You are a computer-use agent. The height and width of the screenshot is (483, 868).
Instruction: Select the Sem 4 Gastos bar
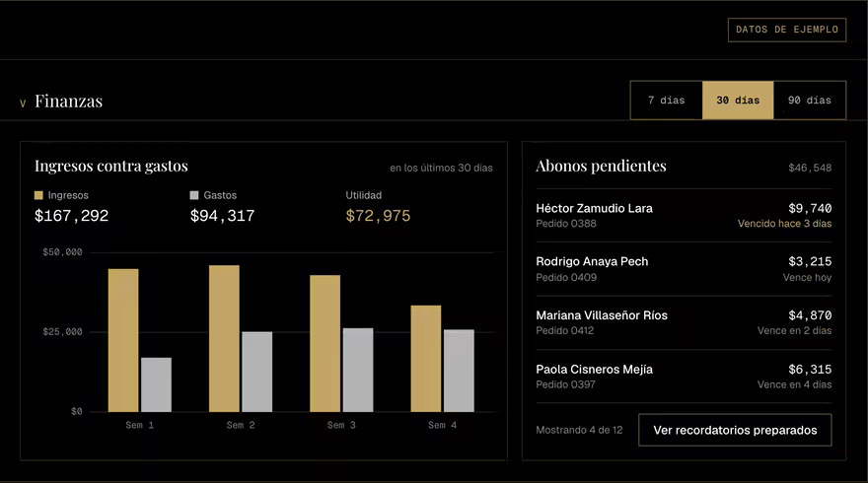459,371
